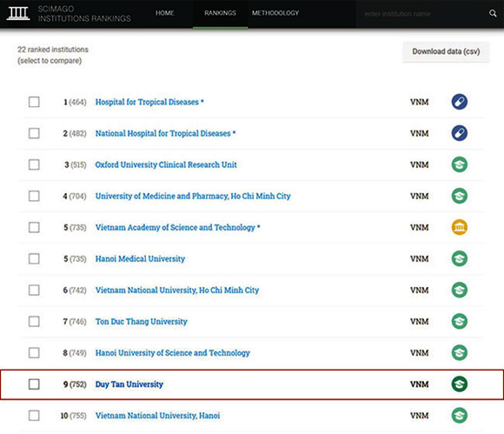Click rank text '1 (464)'

click(x=76, y=102)
